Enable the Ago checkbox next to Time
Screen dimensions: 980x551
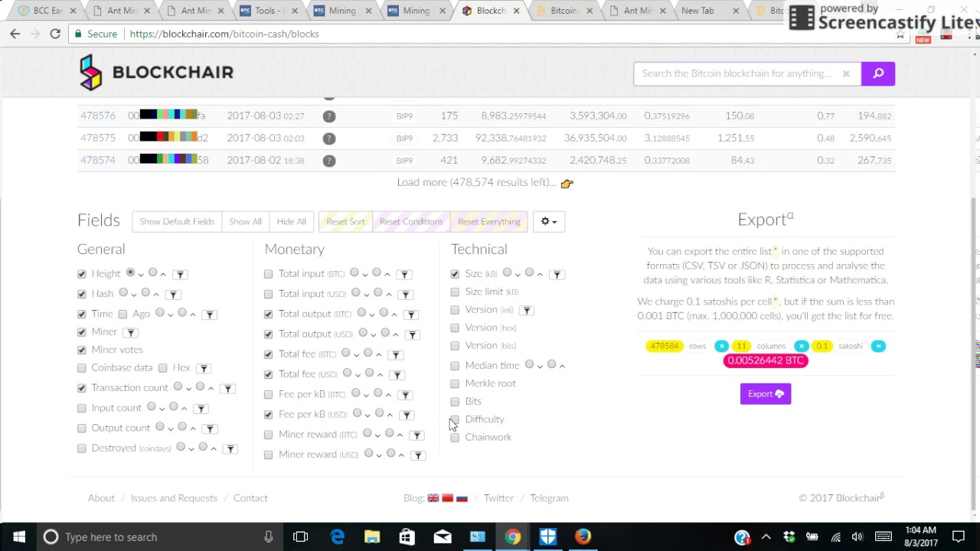pyautogui.click(x=122, y=315)
